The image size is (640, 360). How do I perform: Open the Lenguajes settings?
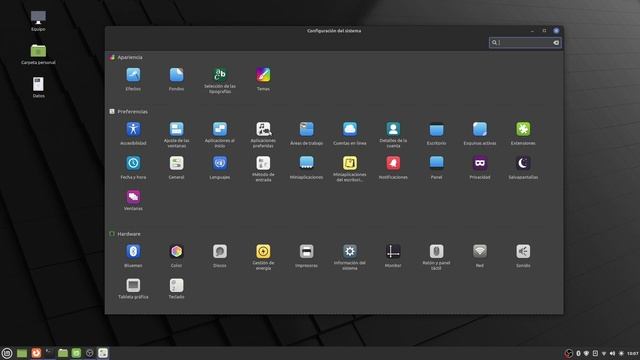click(220, 167)
